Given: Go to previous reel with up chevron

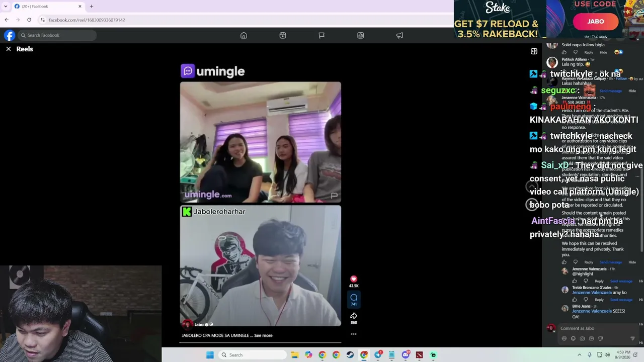Looking at the screenshot, I should 532,187.
